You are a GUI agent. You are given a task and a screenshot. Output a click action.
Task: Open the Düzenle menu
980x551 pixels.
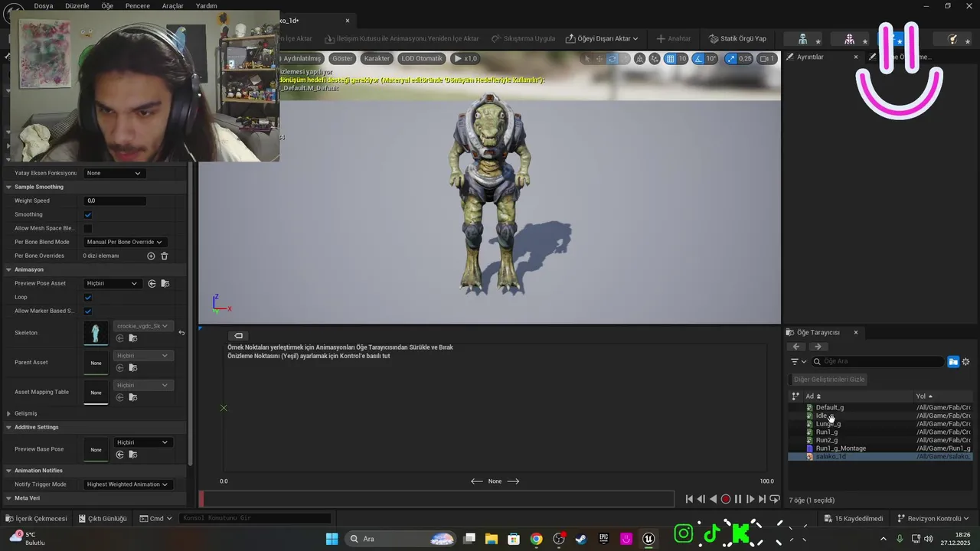click(77, 5)
